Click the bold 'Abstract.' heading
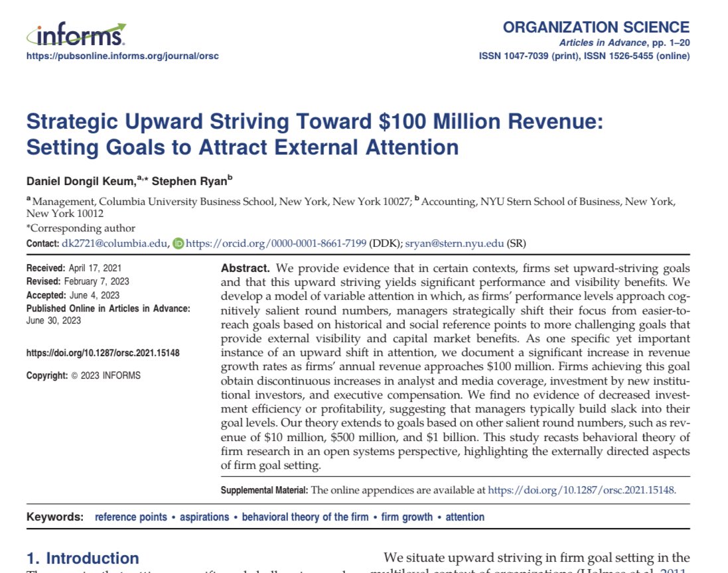 (245, 268)
